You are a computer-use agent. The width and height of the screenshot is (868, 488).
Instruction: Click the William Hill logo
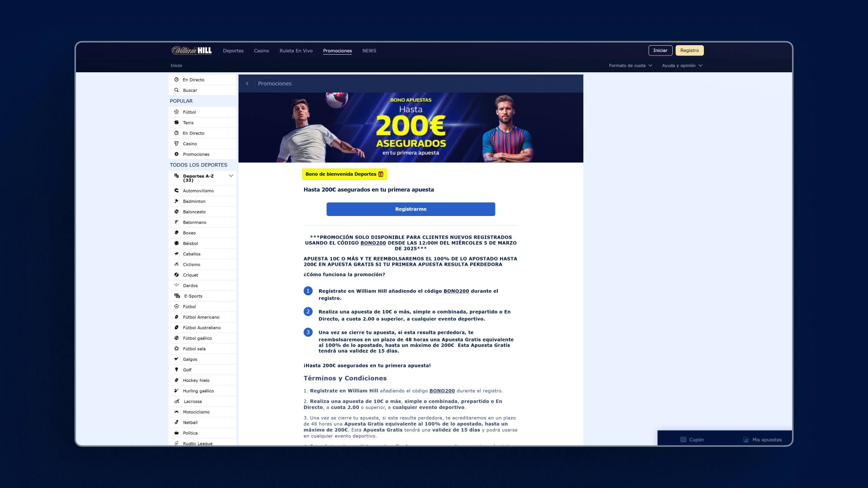[191, 51]
